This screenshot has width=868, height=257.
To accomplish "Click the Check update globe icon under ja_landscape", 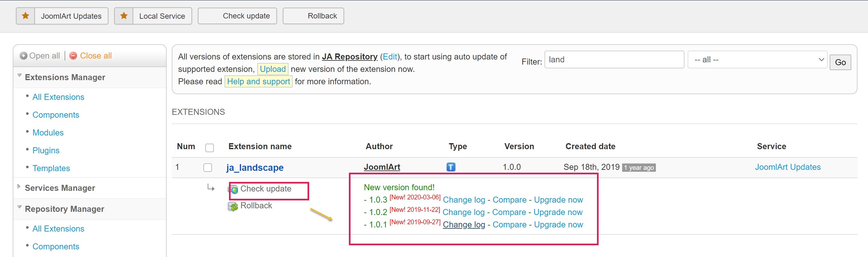I will coord(233,189).
